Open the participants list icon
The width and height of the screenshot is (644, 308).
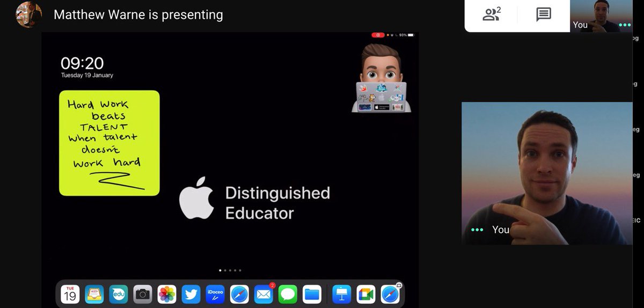click(x=492, y=14)
